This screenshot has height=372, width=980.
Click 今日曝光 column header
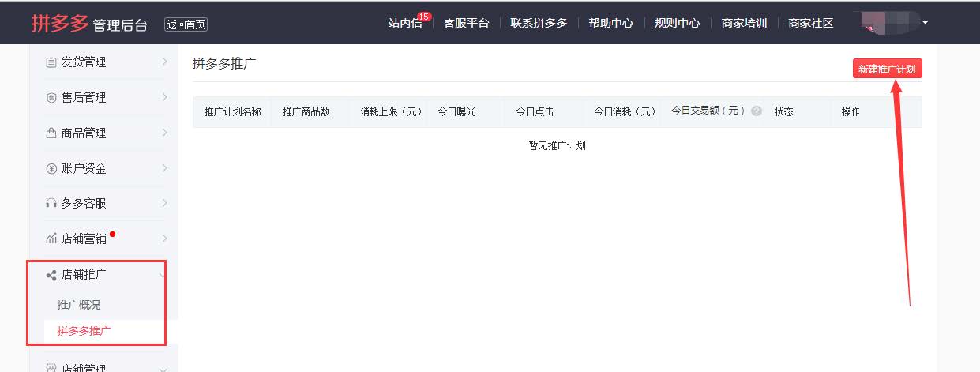[457, 111]
